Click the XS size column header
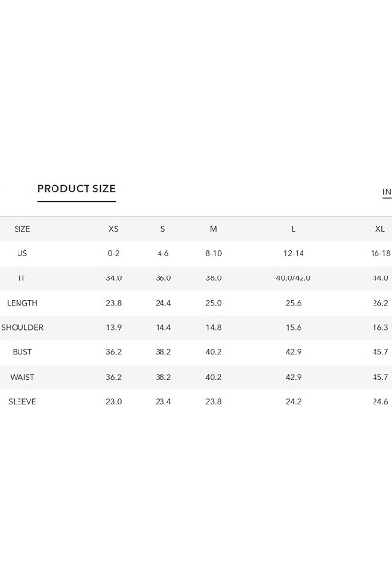The width and height of the screenshot is (392, 588). click(x=113, y=229)
